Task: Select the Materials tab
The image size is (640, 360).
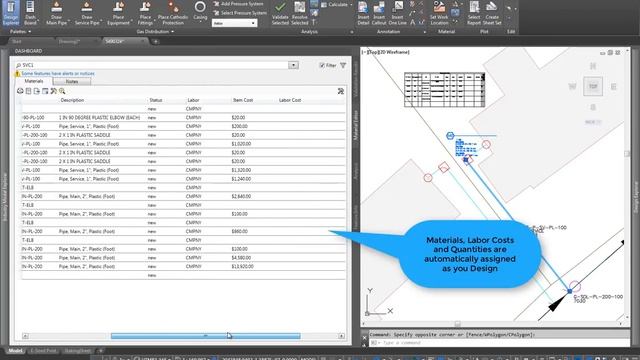Action: 33,81
